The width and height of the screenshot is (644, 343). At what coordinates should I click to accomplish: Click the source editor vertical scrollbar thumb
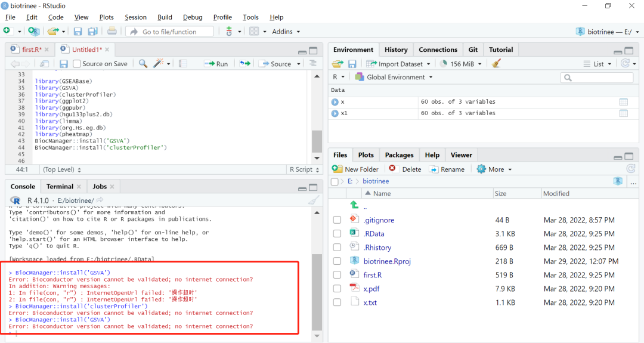click(317, 142)
